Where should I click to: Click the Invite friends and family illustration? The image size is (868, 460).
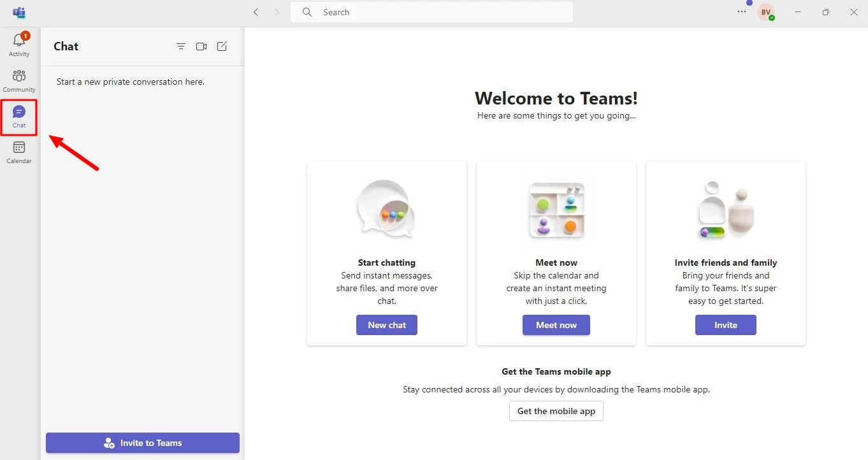tap(726, 210)
